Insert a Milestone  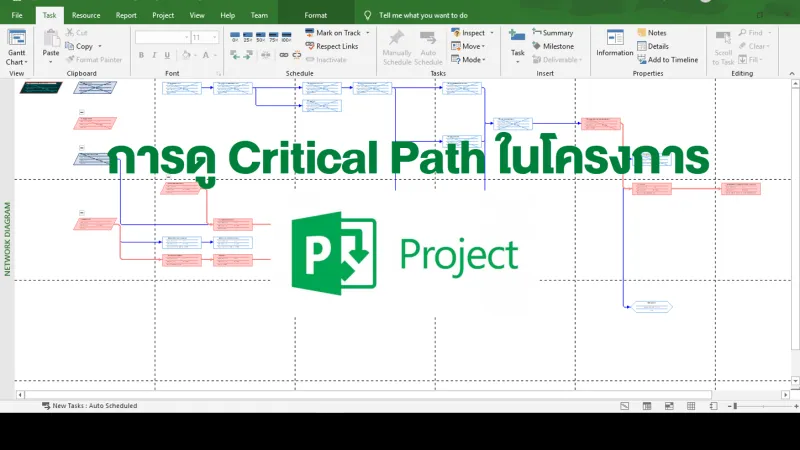click(553, 46)
